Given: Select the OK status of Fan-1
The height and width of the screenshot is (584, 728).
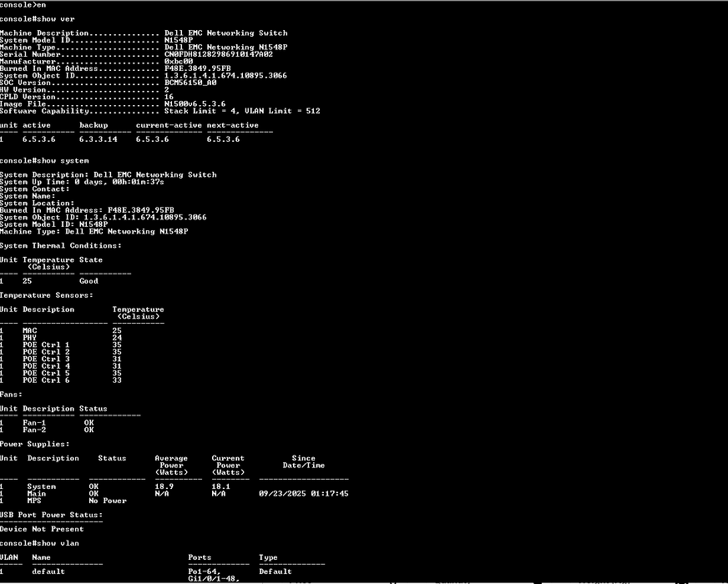Looking at the screenshot, I should pyautogui.click(x=88, y=423).
